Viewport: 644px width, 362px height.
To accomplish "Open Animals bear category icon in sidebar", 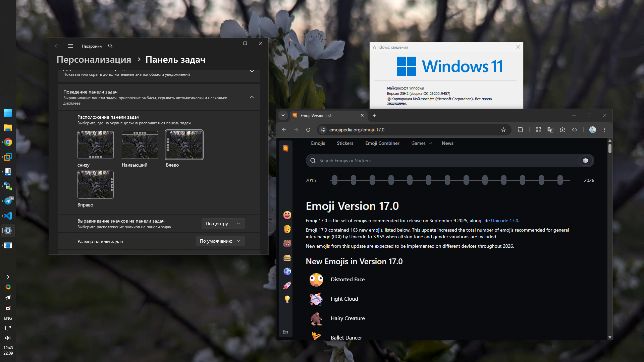I will tap(287, 243).
